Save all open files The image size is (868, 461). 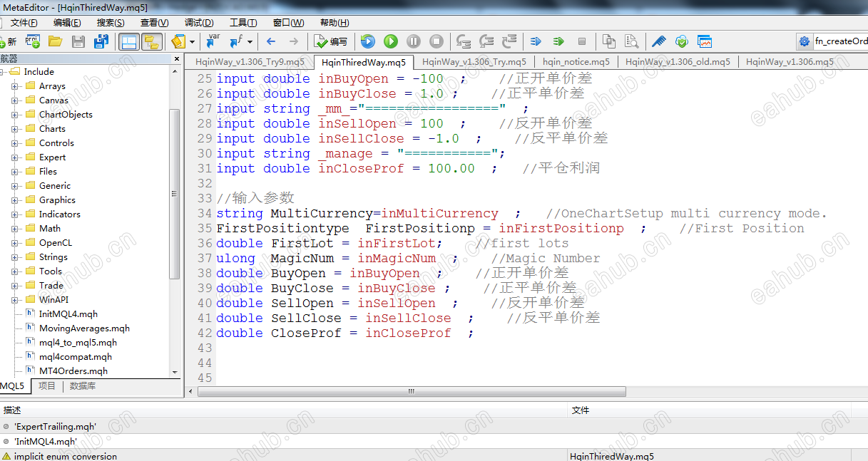click(101, 41)
